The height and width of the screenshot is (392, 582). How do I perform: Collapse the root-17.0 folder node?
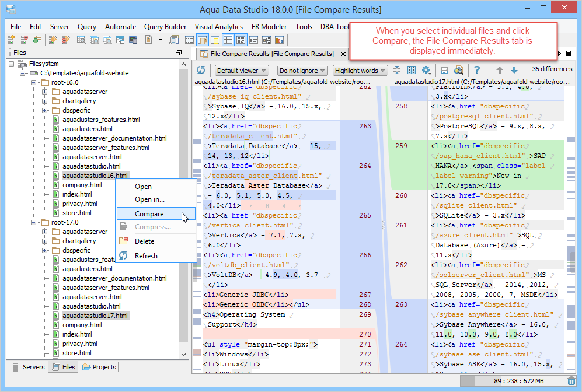click(x=34, y=222)
